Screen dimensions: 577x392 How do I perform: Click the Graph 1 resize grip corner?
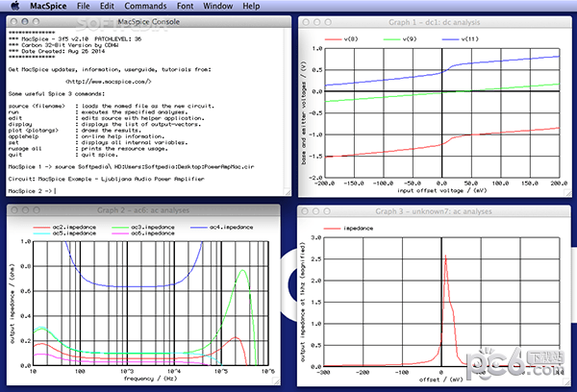pyautogui.click(x=567, y=193)
